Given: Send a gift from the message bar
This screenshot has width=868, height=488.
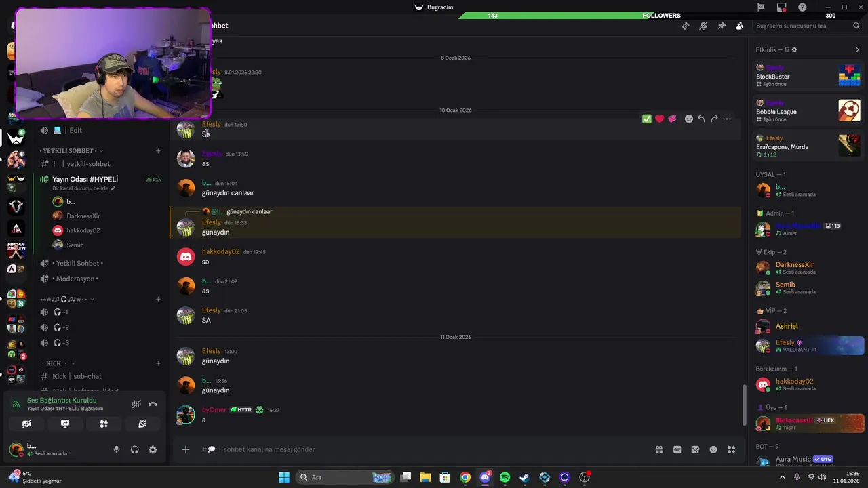Looking at the screenshot, I should tap(658, 449).
